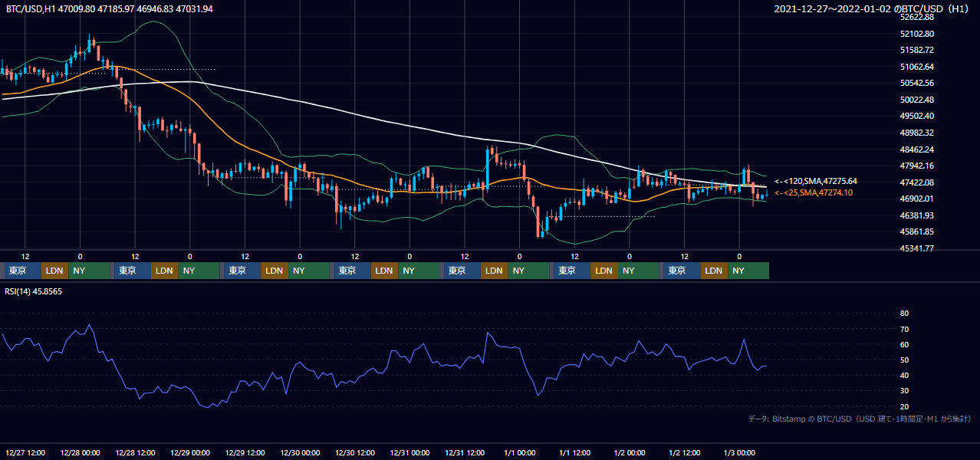980x460 pixels.
Task: Click the 12/27 12:00 date label
Action: 25,452
